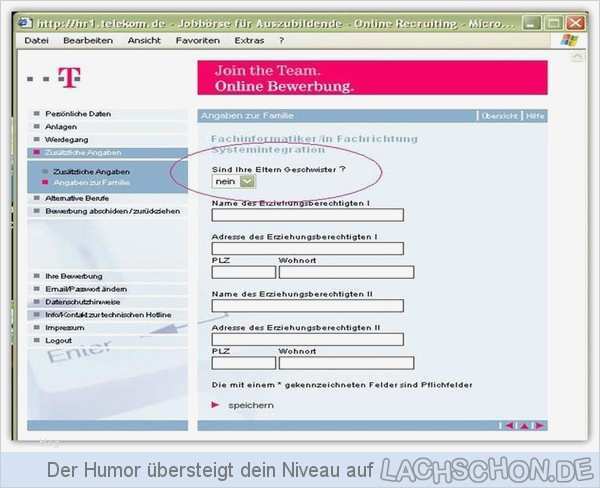The height and width of the screenshot is (488, 600).
Task: Click Name des Erziehungsberechtigten I field
Action: 308,215
